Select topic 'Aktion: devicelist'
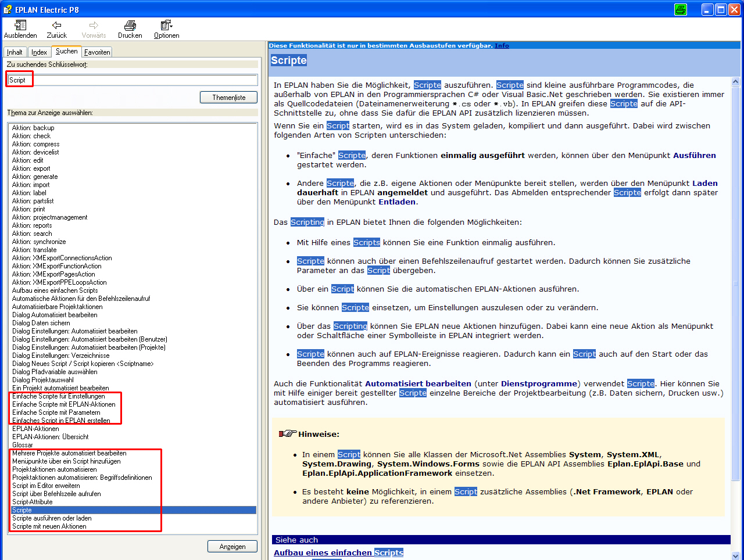 pyautogui.click(x=35, y=152)
